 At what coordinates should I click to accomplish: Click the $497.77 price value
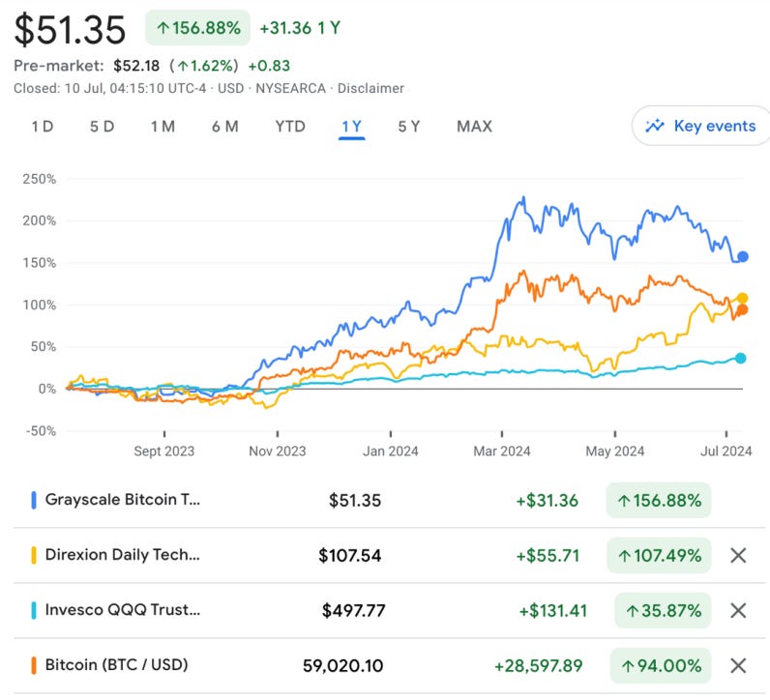pos(354,611)
